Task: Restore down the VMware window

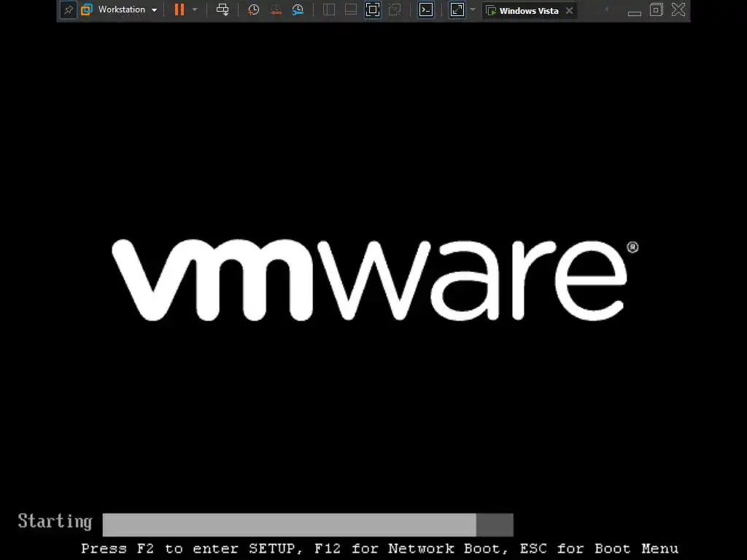Action: [x=656, y=9]
